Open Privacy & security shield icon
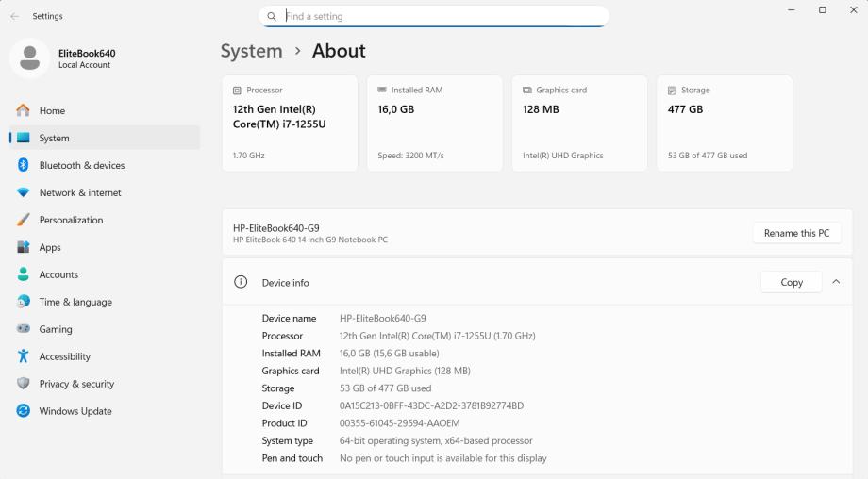 pyautogui.click(x=24, y=384)
